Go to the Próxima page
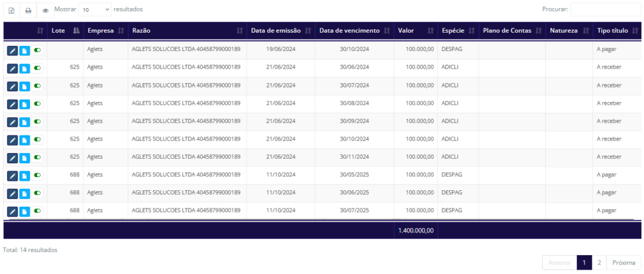 pos(623,263)
